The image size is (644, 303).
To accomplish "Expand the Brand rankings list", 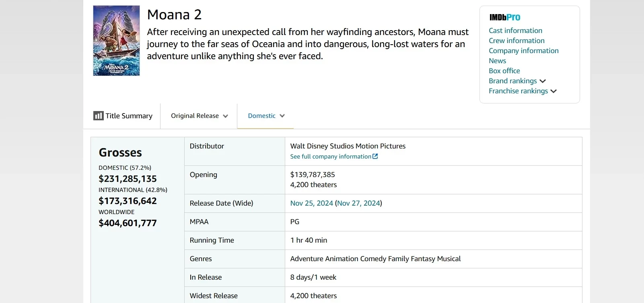I will click(512, 81).
